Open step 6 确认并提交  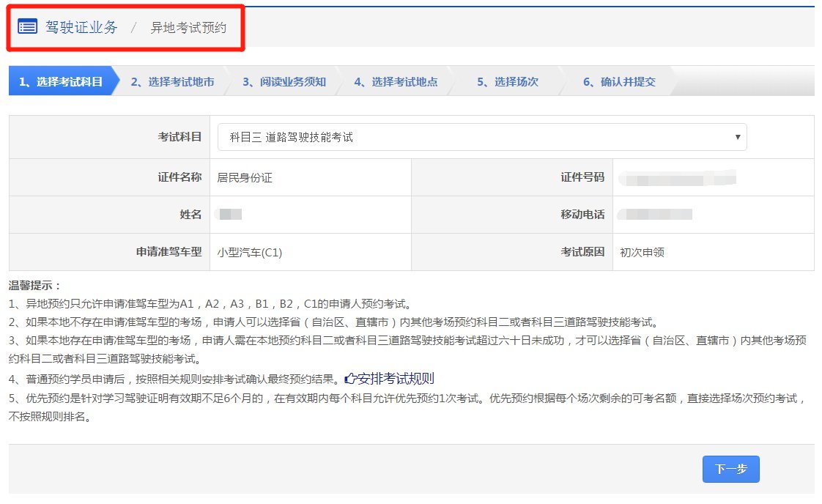point(619,82)
